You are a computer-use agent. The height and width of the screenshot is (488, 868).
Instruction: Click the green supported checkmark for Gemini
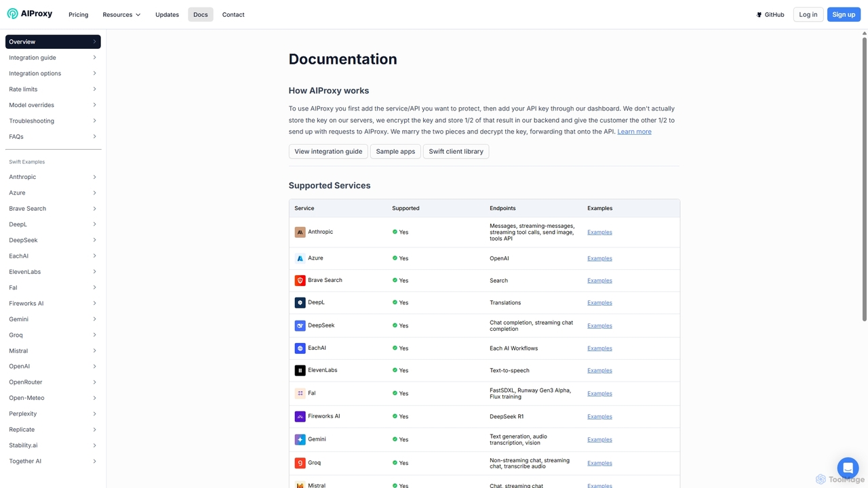395,439
